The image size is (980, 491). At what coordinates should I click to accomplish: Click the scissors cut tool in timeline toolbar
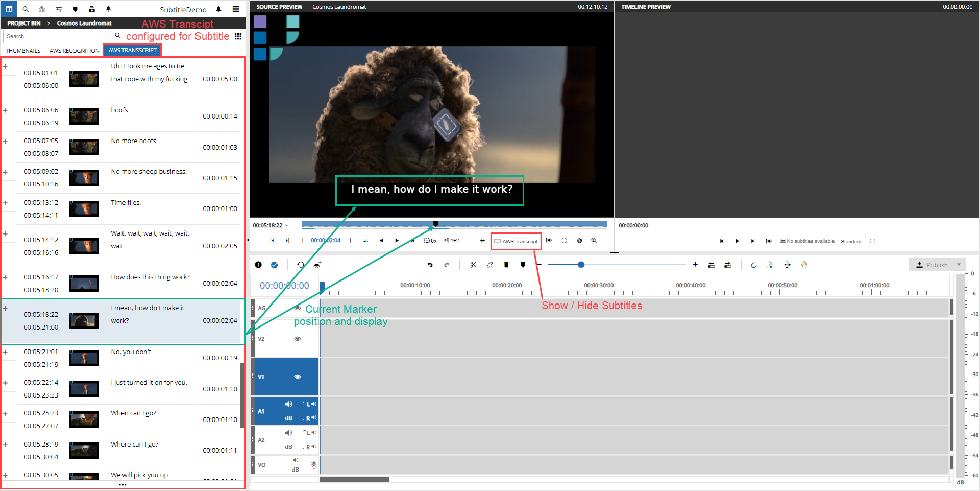[473, 265]
